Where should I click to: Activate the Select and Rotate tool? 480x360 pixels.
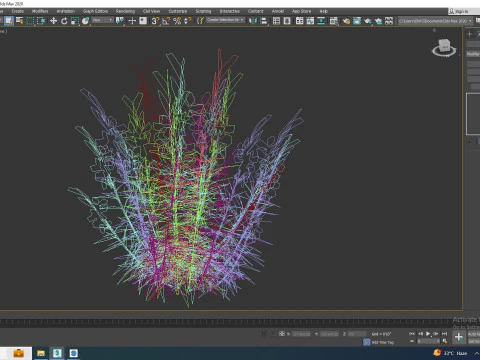pyautogui.click(x=64, y=21)
